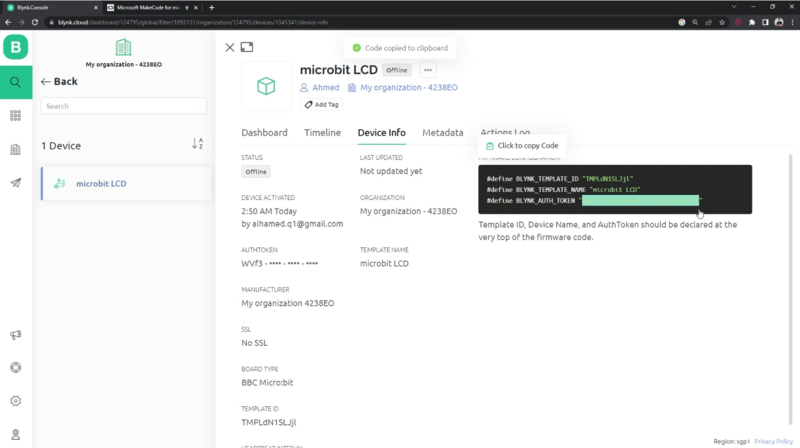The image size is (800, 448).
Task: Open the Metadata tab
Action: pyautogui.click(x=442, y=133)
